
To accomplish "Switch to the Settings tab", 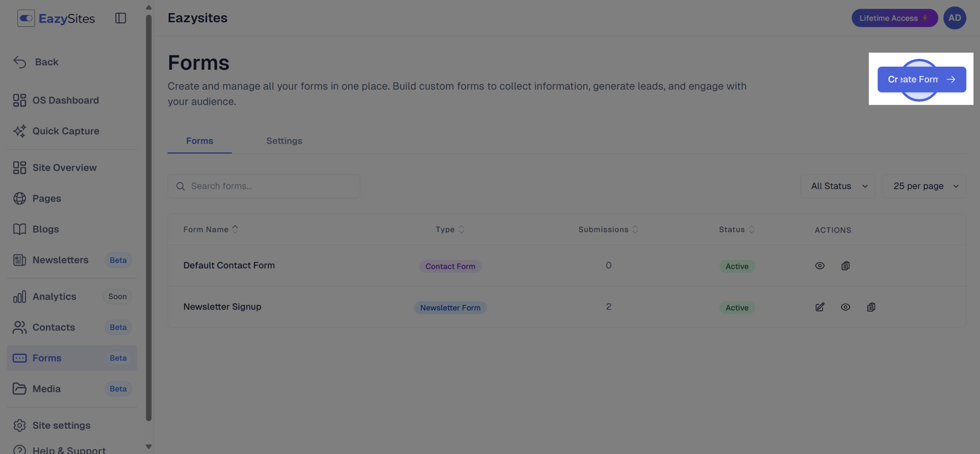I will 284,141.
